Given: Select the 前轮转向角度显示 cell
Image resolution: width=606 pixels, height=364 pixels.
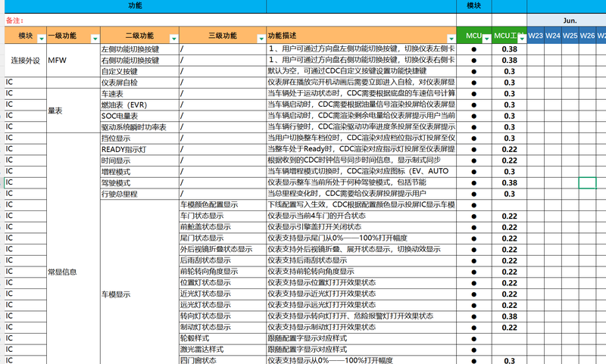Looking at the screenshot, I should pyautogui.click(x=223, y=272).
